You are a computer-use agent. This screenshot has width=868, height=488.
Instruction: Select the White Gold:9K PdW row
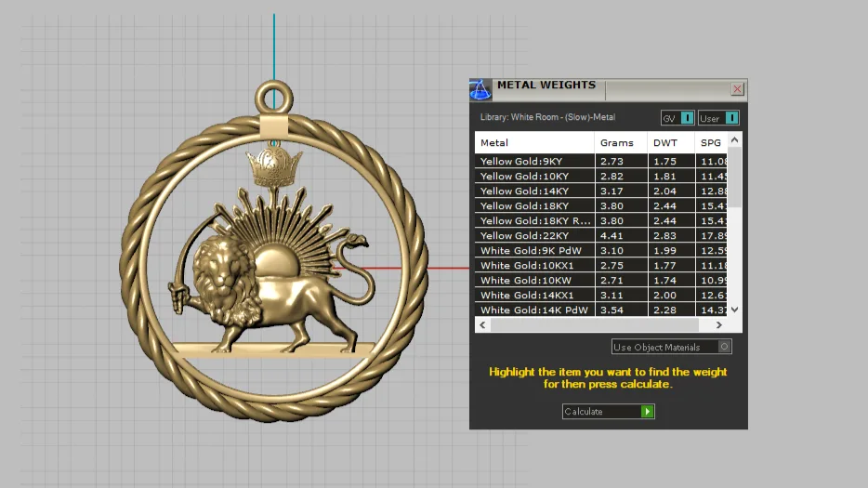(x=600, y=251)
